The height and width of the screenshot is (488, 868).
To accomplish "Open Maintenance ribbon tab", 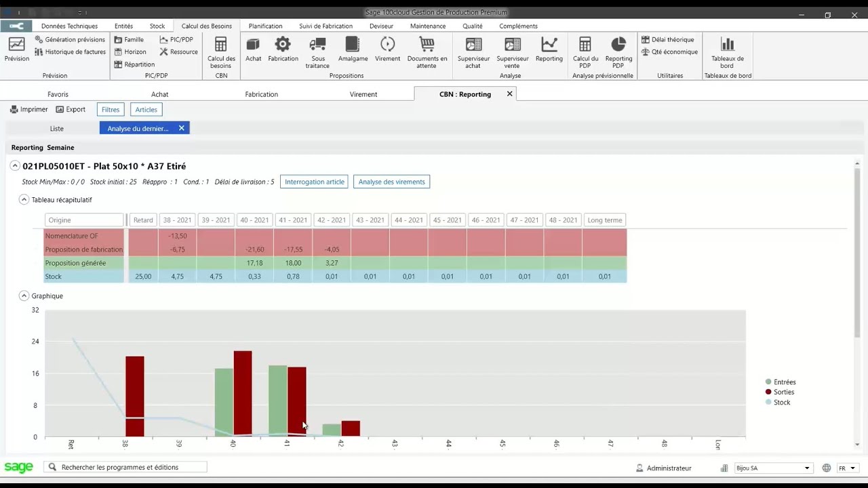I will [x=428, y=26].
